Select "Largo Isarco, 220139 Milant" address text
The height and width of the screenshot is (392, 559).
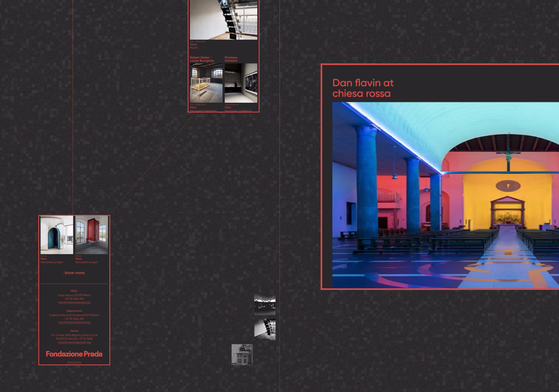pyautogui.click(x=74, y=295)
